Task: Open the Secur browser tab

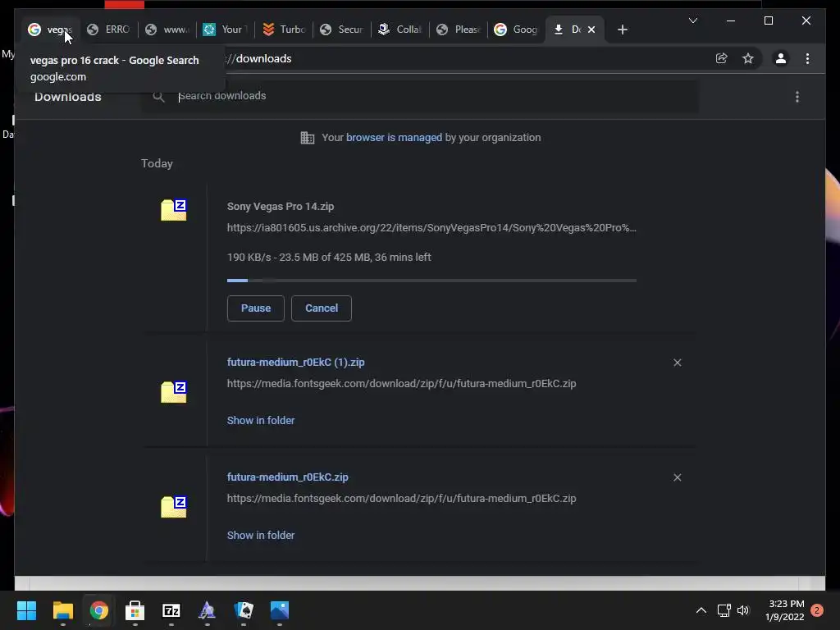Action: pyautogui.click(x=343, y=30)
